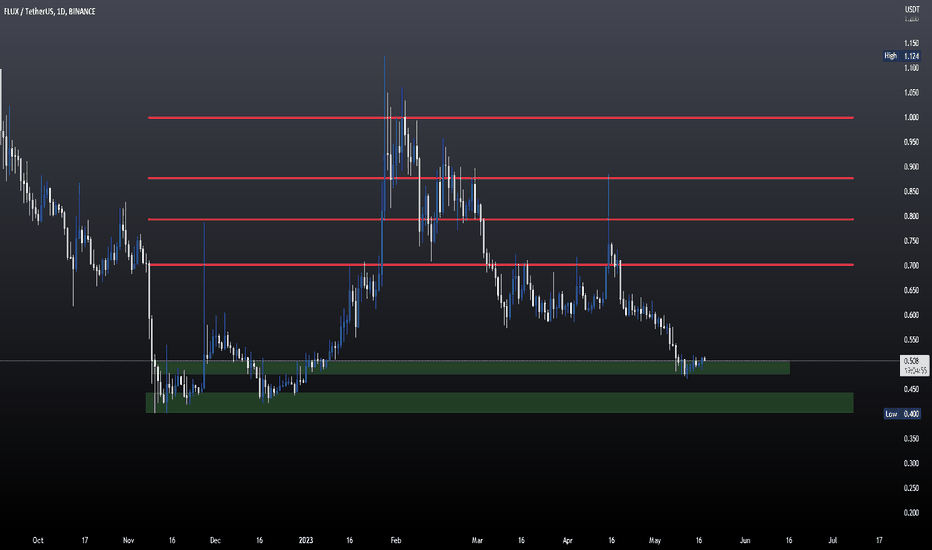Click the 0.650 price axis label
The width and height of the screenshot is (932, 550).
pos(911,290)
